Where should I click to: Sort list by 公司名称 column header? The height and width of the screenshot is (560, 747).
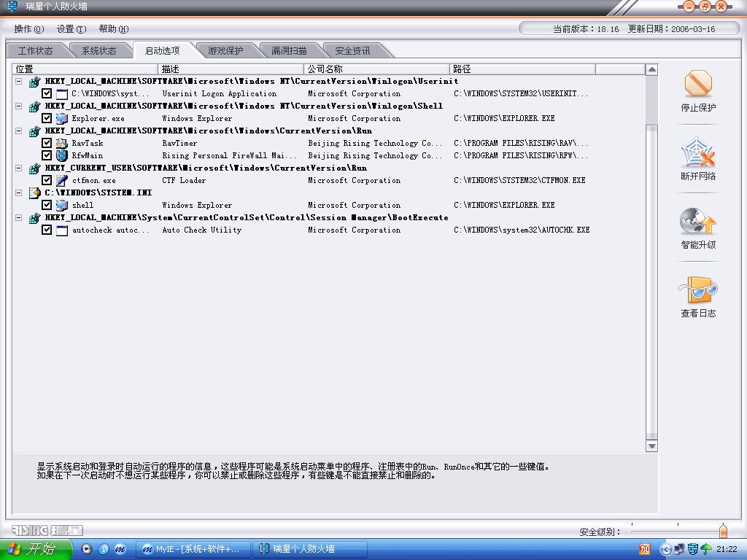click(376, 69)
